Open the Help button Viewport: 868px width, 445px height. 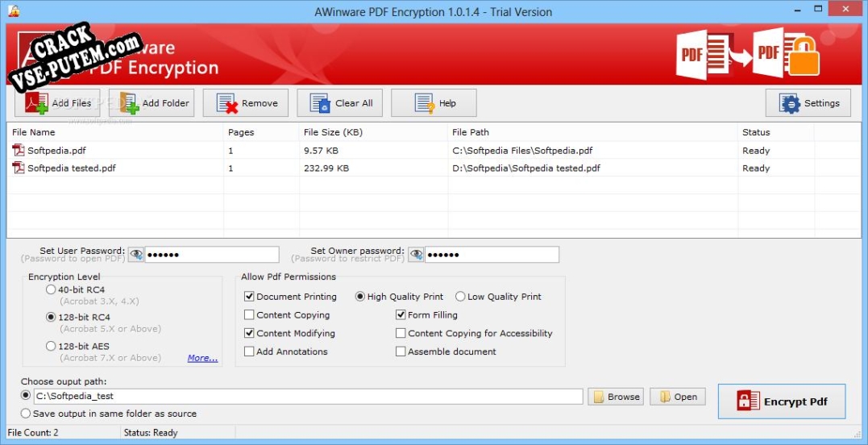coord(434,103)
